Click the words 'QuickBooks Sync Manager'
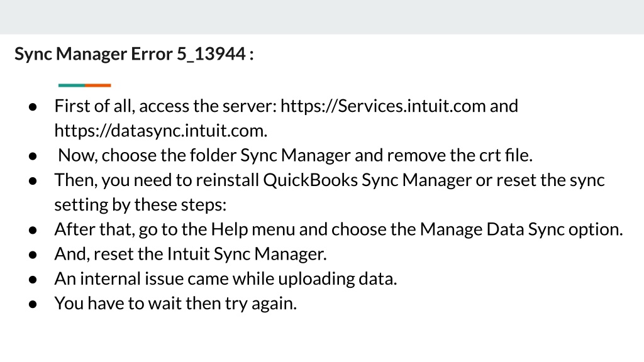This screenshot has width=644, height=362. tap(367, 180)
